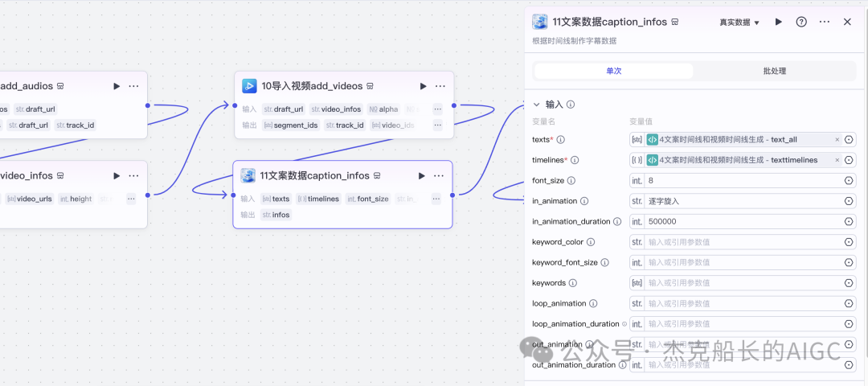Click the infos output tag on caption_infos node
Image resolution: width=868 pixels, height=386 pixels.
point(276,215)
